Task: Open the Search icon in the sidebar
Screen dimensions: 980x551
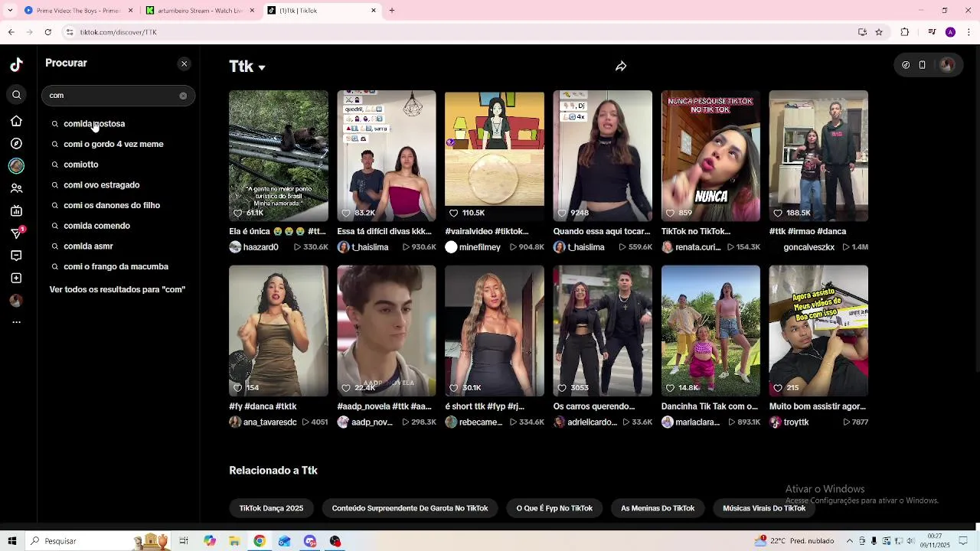Action: click(x=16, y=95)
